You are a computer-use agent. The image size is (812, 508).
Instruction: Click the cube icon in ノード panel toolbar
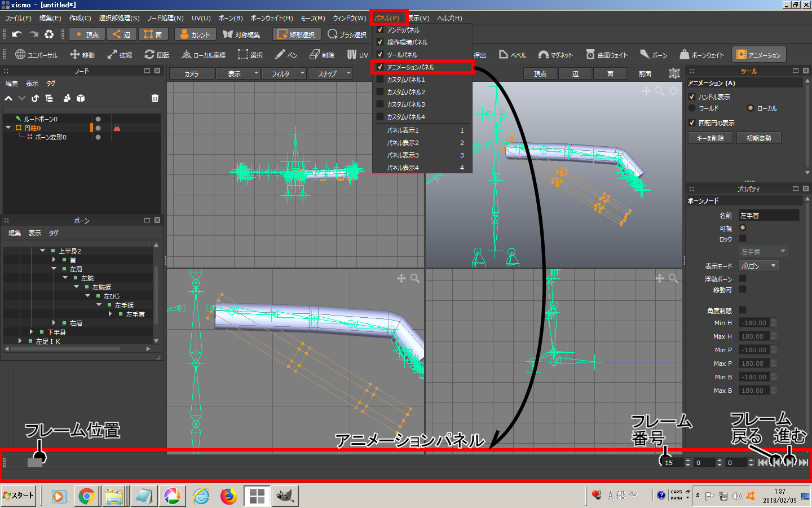(81, 98)
